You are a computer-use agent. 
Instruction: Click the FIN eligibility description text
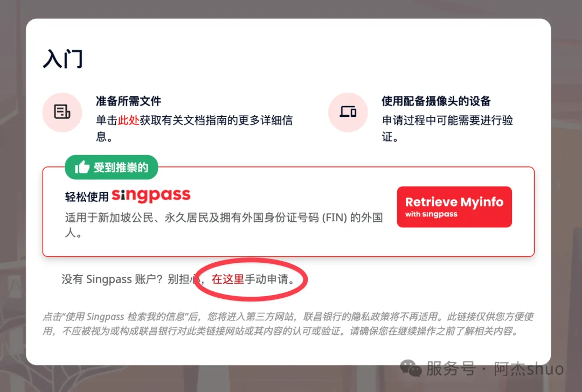[x=224, y=225]
